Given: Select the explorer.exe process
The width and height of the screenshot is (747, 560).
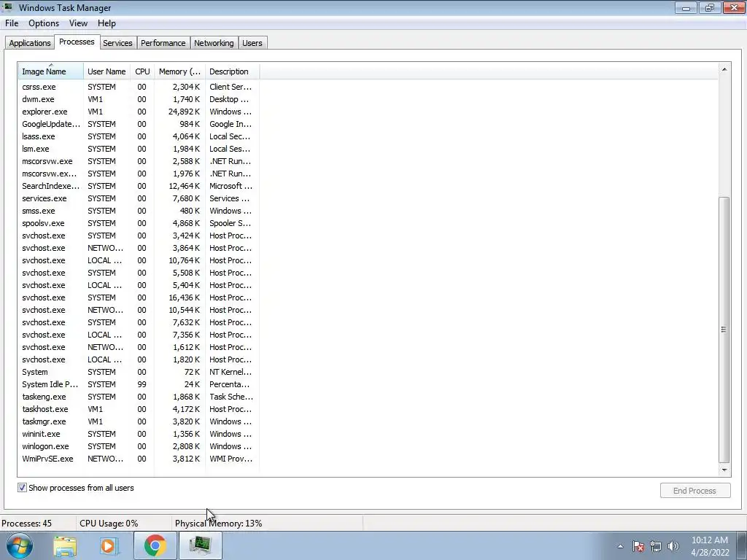Looking at the screenshot, I should [x=138, y=112].
